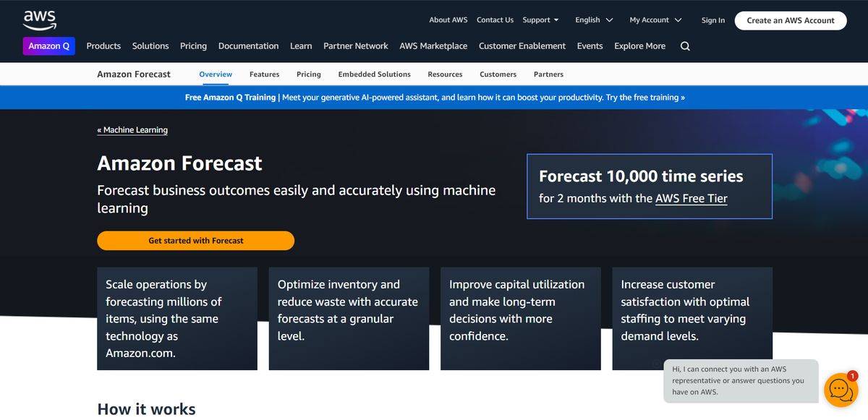The width and height of the screenshot is (868, 420).
Task: Open the My Account dropdown
Action: 655,20
